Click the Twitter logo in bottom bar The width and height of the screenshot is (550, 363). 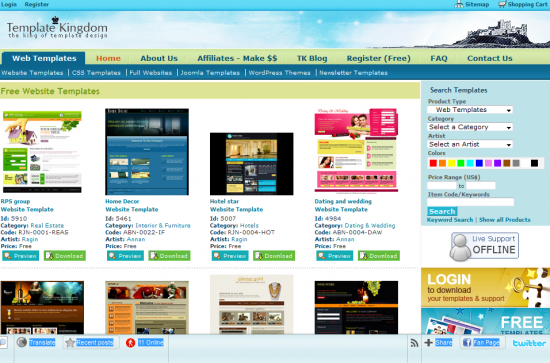click(529, 343)
